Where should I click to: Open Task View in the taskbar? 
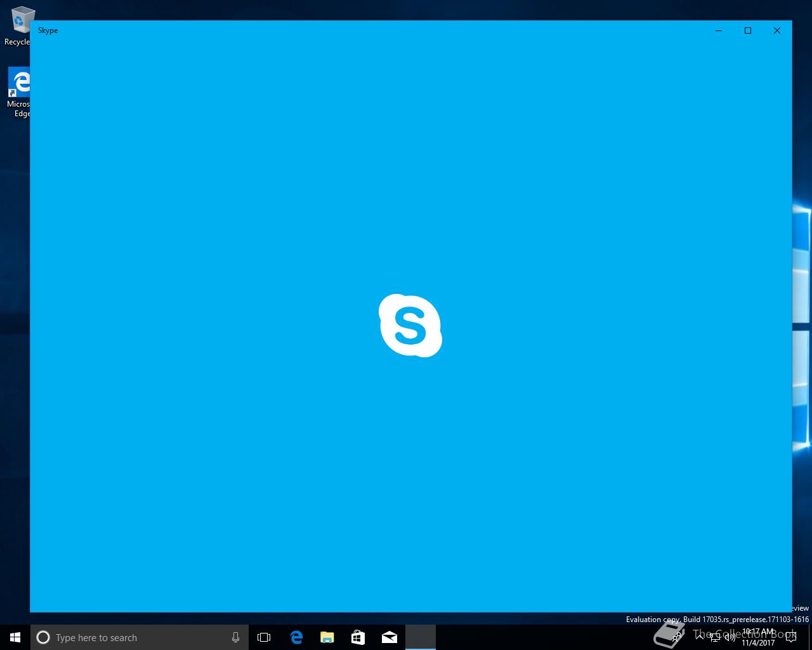[x=264, y=637]
